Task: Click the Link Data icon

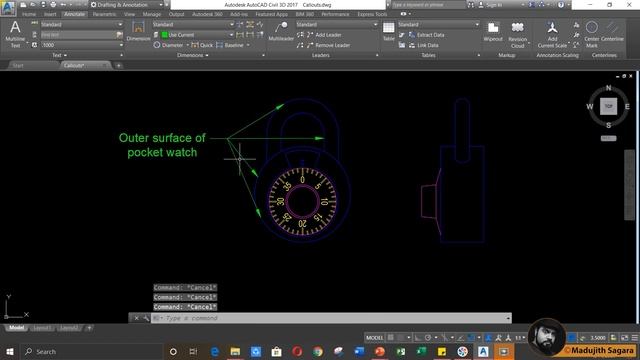Action: point(412,45)
